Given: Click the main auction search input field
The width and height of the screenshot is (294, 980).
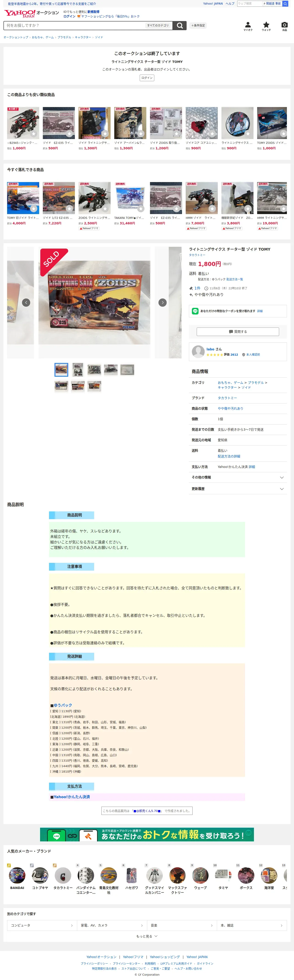Looking at the screenshot, I should (75, 25).
